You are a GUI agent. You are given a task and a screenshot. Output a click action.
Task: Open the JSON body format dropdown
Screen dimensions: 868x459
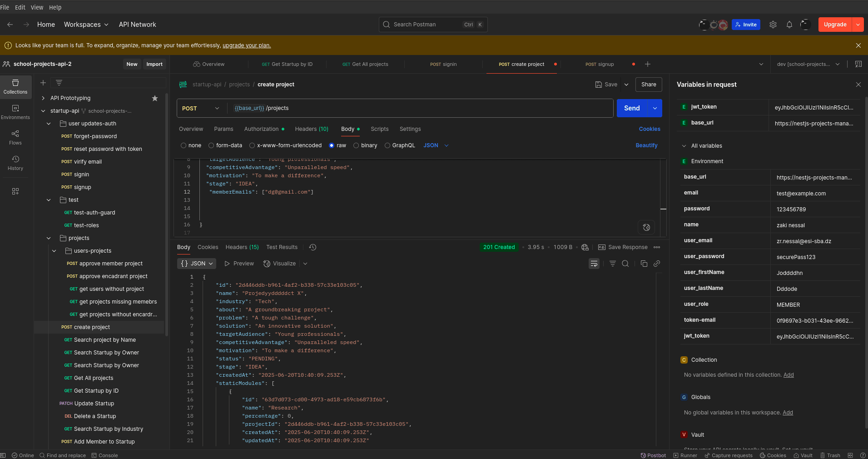pyautogui.click(x=436, y=145)
